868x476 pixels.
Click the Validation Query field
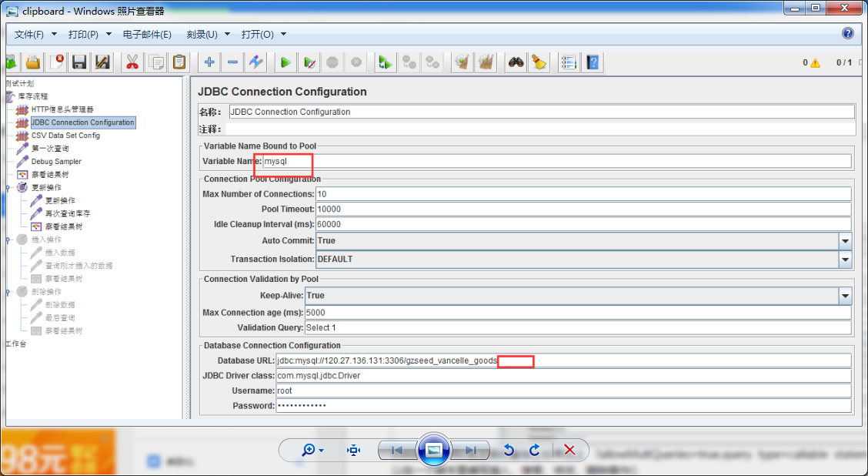[x=578, y=328]
